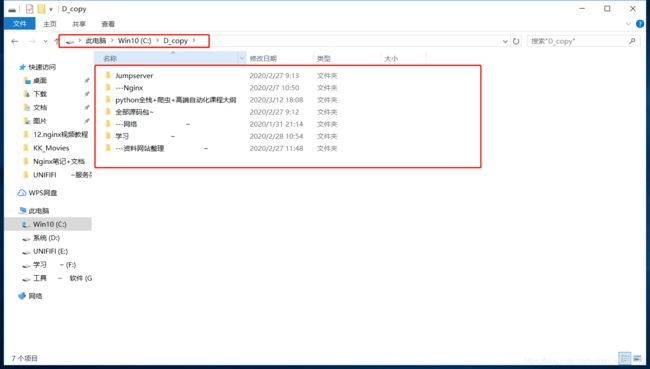Refresh the current folder view

[x=516, y=41]
